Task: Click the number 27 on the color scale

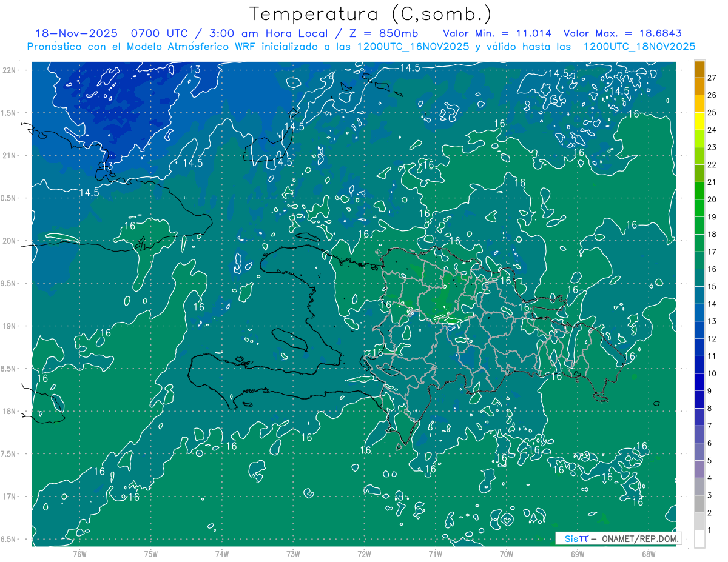Action: (712, 78)
